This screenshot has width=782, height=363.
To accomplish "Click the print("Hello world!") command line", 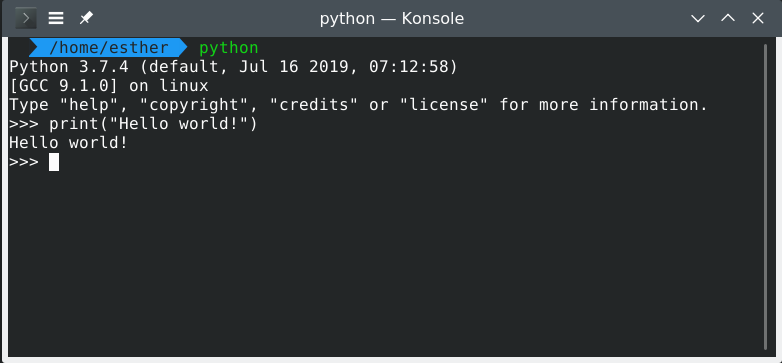I will tap(133, 124).
